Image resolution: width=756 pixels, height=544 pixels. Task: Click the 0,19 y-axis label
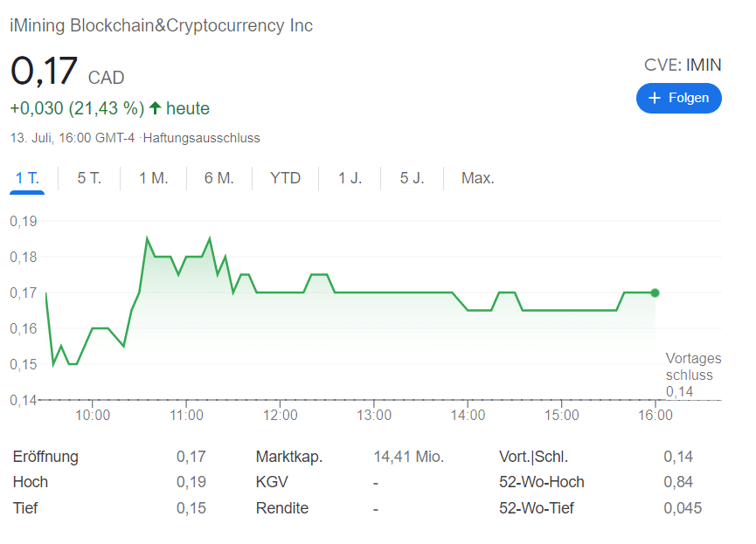[23, 222]
